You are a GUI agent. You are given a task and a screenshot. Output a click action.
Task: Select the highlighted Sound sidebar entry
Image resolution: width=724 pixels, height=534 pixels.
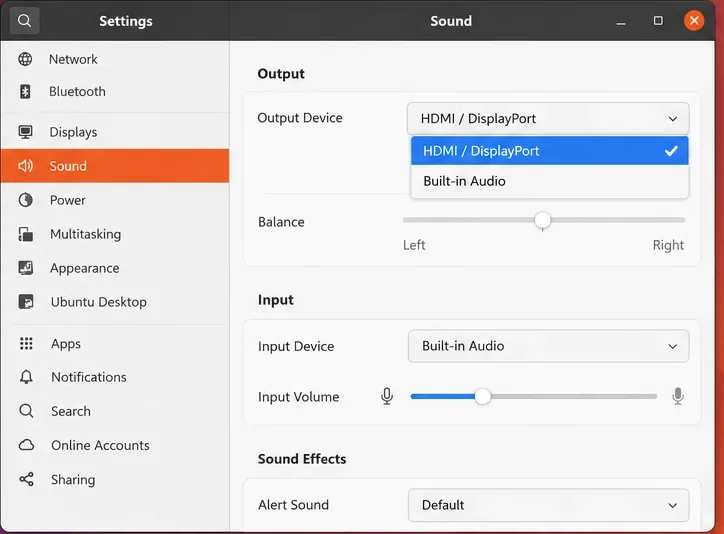[x=115, y=166]
